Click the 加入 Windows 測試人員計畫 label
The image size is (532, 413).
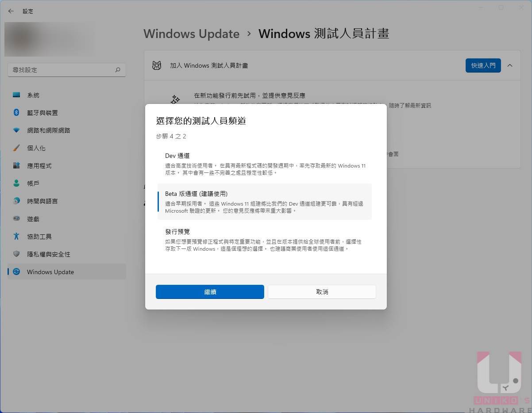pyautogui.click(x=209, y=65)
